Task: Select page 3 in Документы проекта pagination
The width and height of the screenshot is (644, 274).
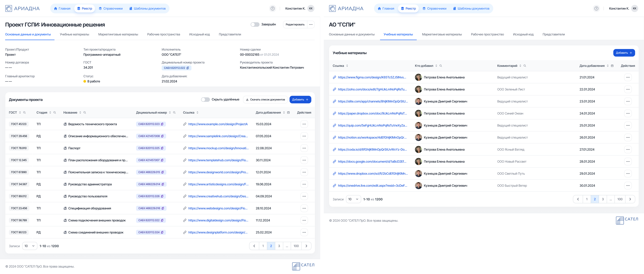Action: [x=279, y=246]
